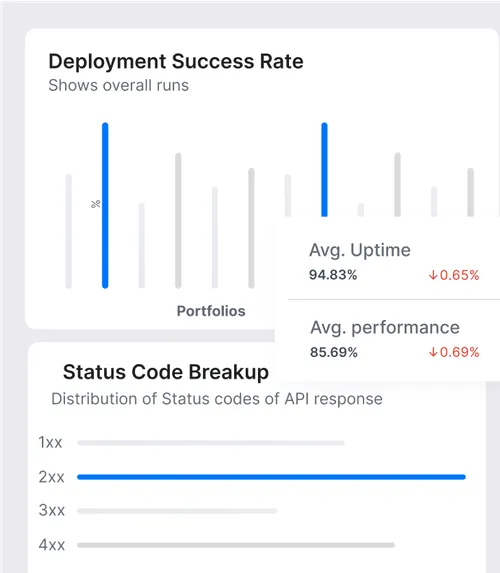Click the Deployment Success Rate title

coord(176,61)
